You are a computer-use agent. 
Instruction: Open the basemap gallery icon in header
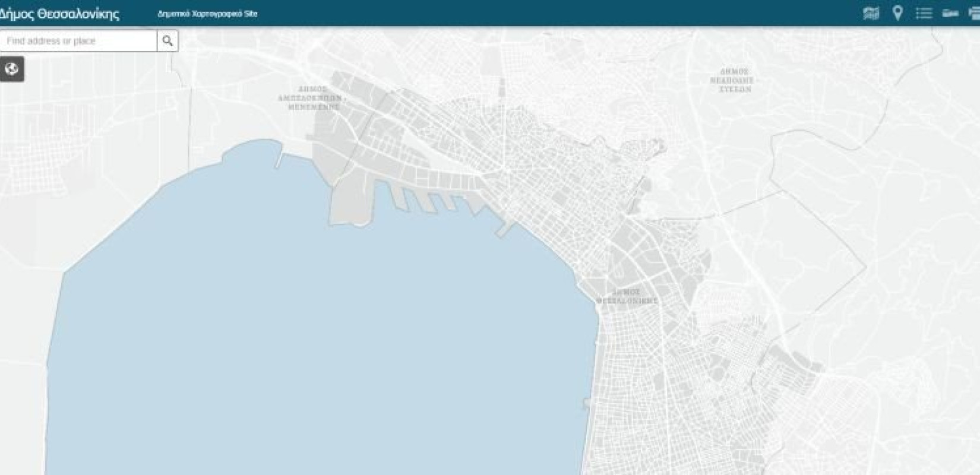(x=871, y=13)
